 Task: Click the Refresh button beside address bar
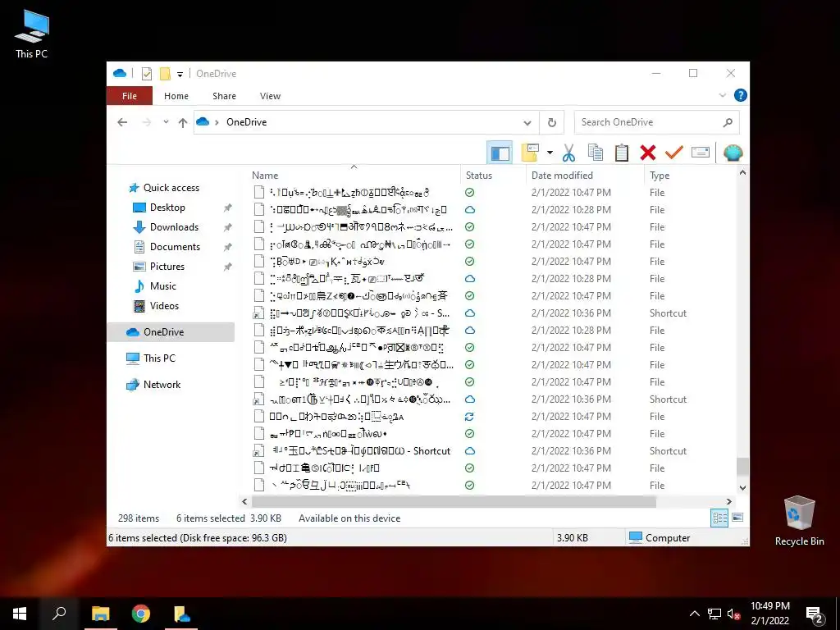point(552,123)
